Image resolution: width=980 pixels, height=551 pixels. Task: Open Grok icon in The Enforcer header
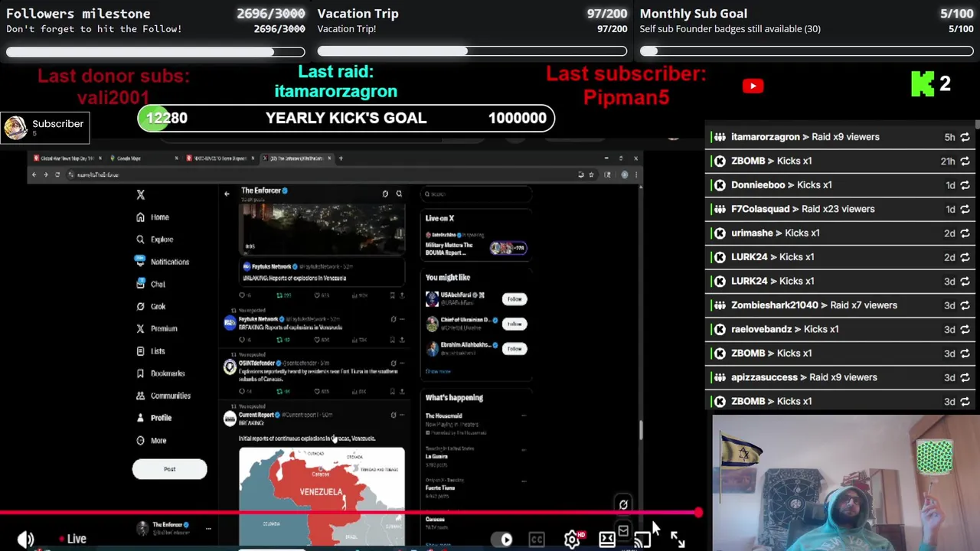[x=385, y=194]
